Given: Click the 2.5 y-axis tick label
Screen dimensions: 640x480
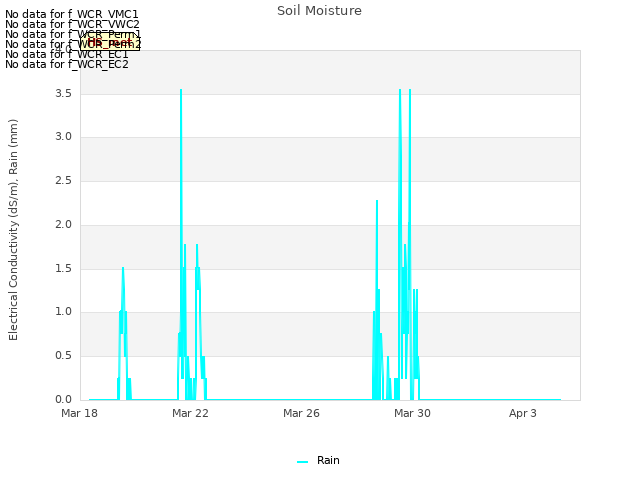Looking at the screenshot, I should pyautogui.click(x=63, y=180).
